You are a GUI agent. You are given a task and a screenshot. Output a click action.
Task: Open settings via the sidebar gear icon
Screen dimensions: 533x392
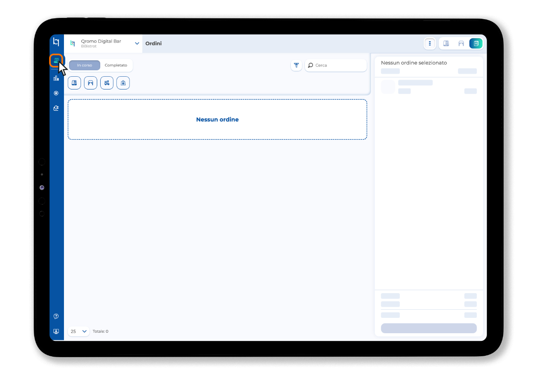click(x=56, y=93)
